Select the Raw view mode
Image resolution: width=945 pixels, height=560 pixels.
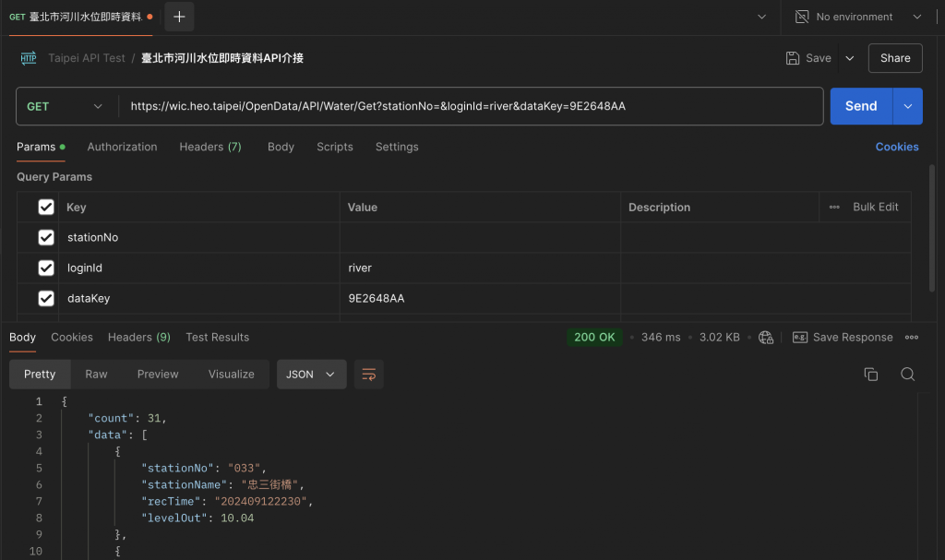(x=96, y=375)
